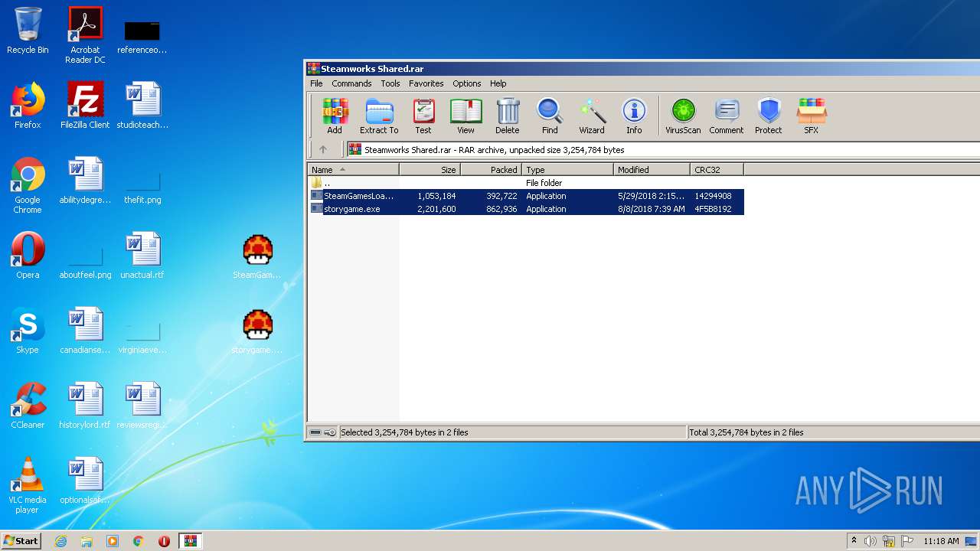Select the parent folder '..' row
Viewport: 980px width, 551px height.
[x=526, y=183]
